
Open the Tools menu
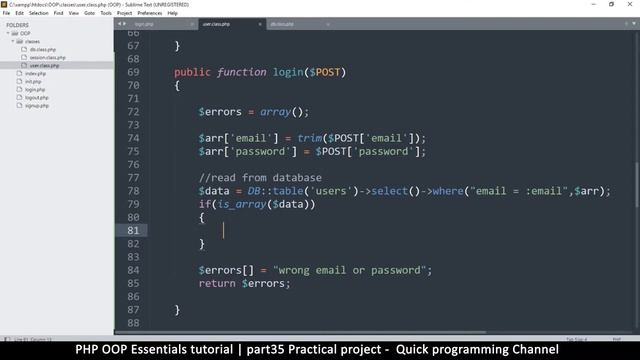[x=106, y=13]
